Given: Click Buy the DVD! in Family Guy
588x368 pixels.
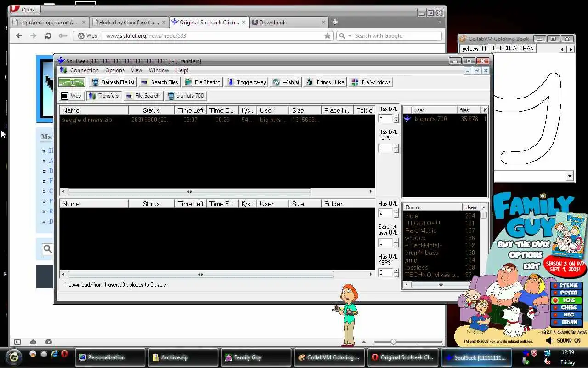Looking at the screenshot, I should tap(525, 244).
